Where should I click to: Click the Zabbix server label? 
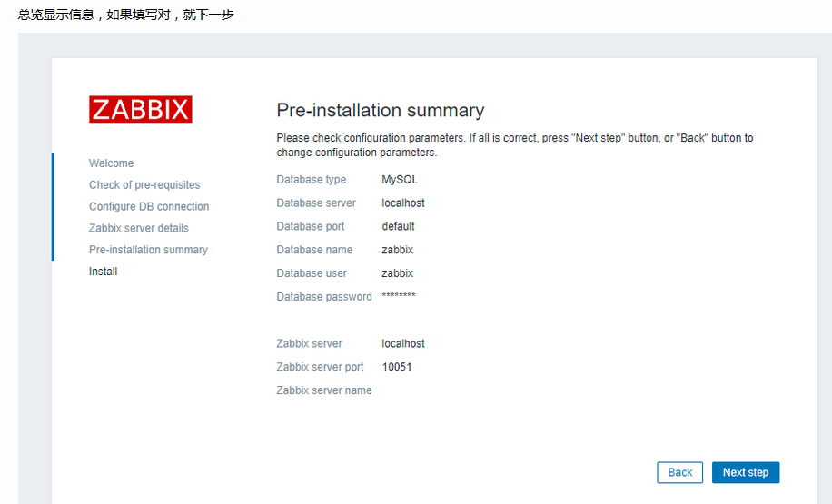tap(310, 343)
